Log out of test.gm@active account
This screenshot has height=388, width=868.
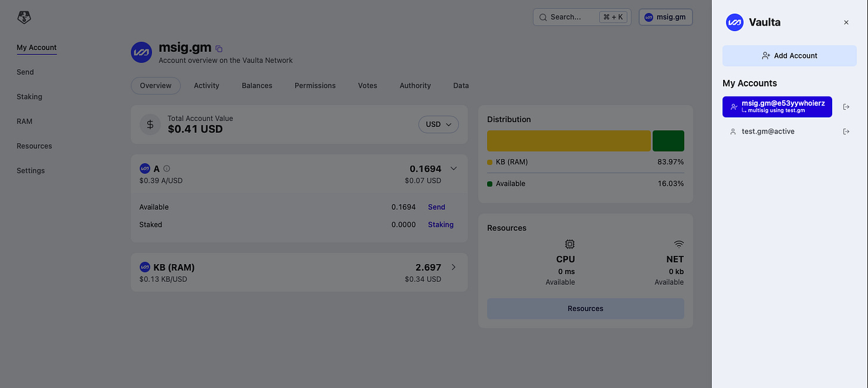click(846, 131)
